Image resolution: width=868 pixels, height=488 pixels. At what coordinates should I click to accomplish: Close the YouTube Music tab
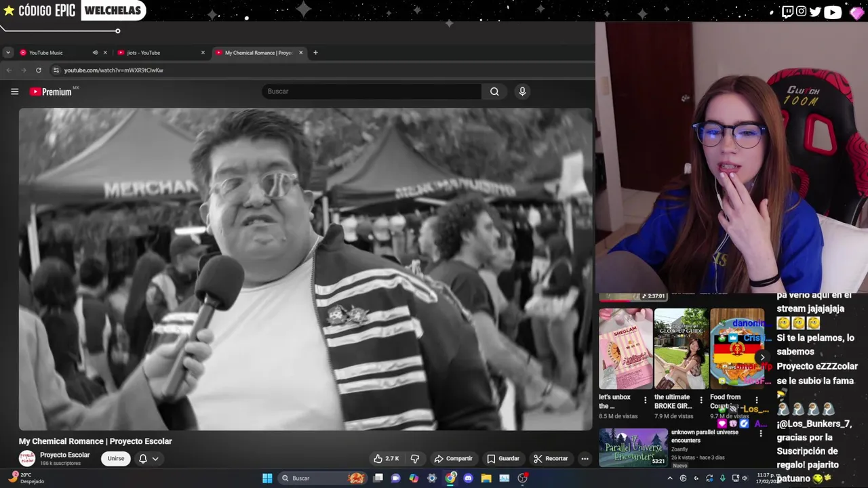tap(105, 52)
